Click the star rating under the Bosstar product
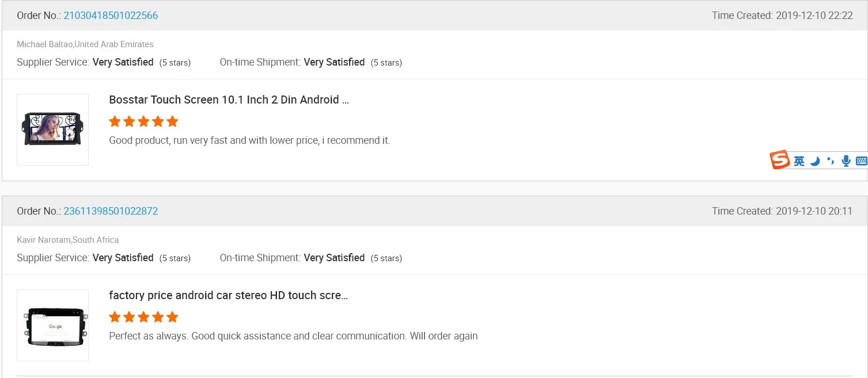 [143, 121]
